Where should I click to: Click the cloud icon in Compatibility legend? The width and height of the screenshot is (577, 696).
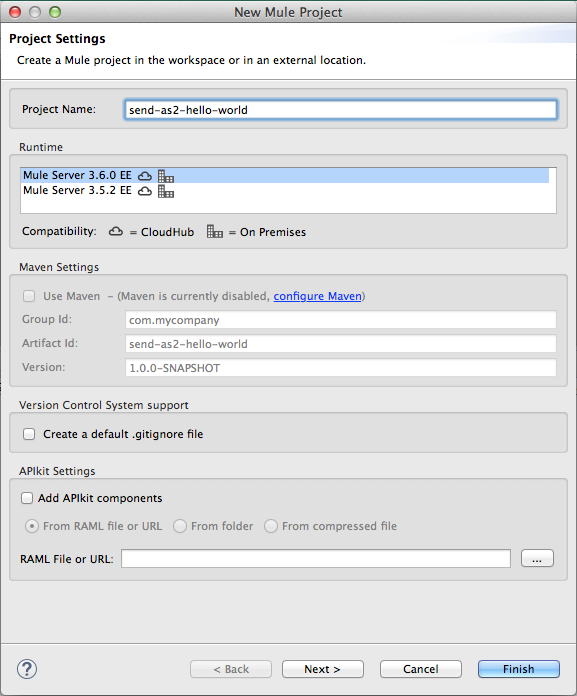pos(116,231)
